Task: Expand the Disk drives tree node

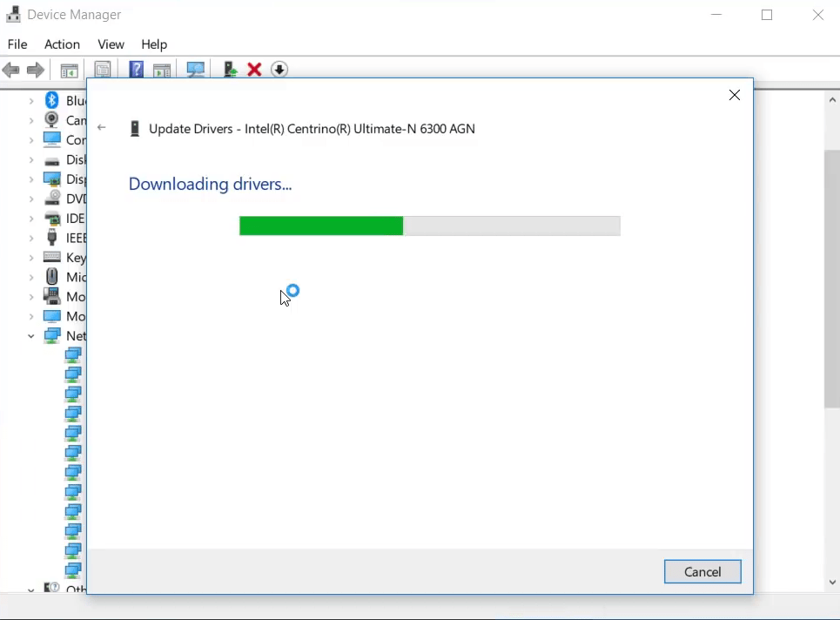Action: click(31, 159)
